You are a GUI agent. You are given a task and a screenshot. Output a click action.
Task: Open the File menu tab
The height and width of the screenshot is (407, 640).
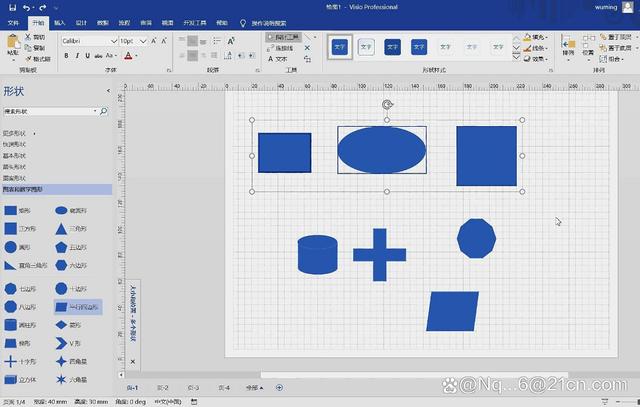tap(13, 23)
